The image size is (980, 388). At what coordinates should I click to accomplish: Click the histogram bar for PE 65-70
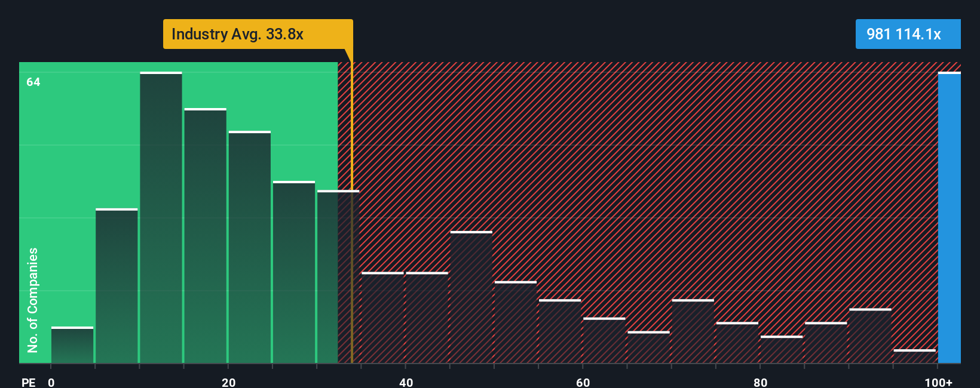pyautogui.click(x=649, y=347)
